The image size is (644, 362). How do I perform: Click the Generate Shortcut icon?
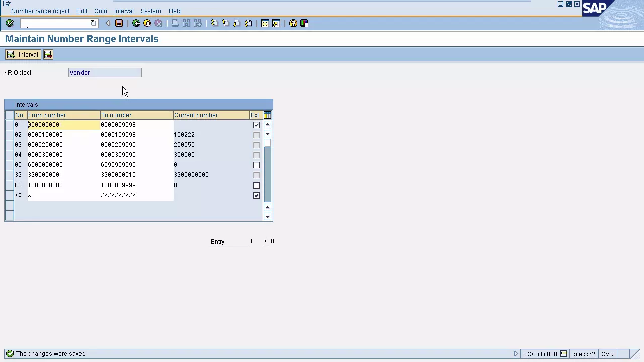276,23
